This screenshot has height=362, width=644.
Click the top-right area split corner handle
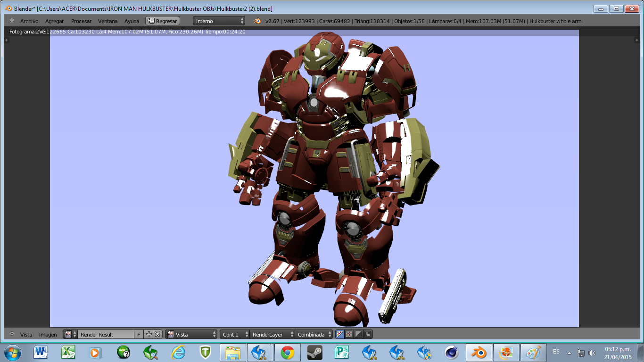(637, 41)
